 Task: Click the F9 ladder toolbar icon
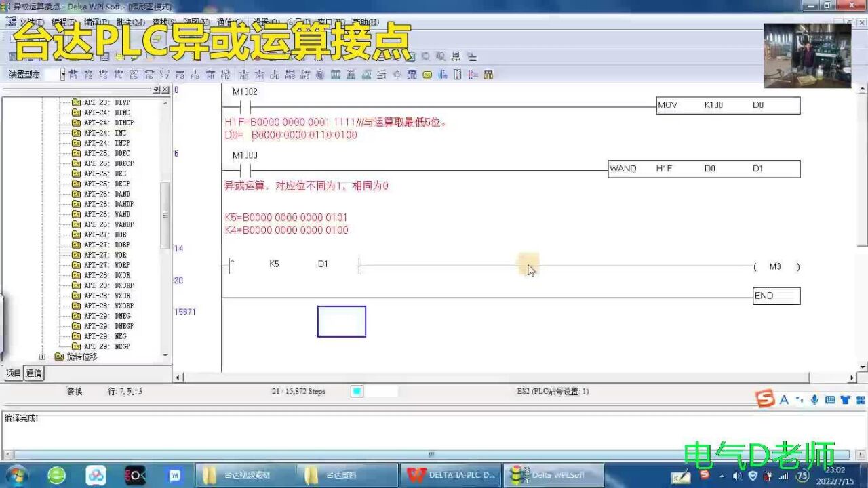click(195, 75)
